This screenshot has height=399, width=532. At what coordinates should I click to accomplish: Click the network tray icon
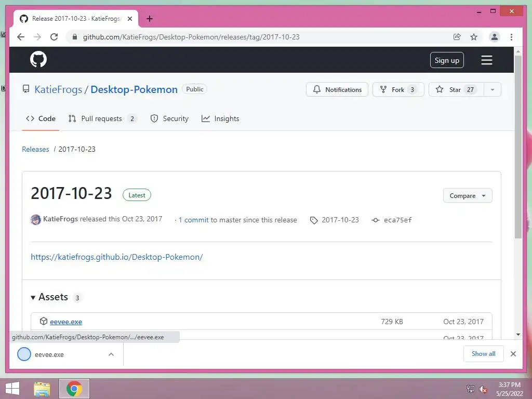click(x=470, y=389)
